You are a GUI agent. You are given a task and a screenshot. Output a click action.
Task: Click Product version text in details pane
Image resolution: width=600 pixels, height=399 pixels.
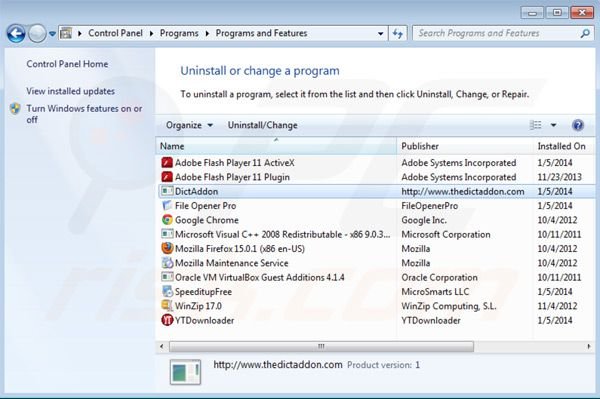point(383,365)
